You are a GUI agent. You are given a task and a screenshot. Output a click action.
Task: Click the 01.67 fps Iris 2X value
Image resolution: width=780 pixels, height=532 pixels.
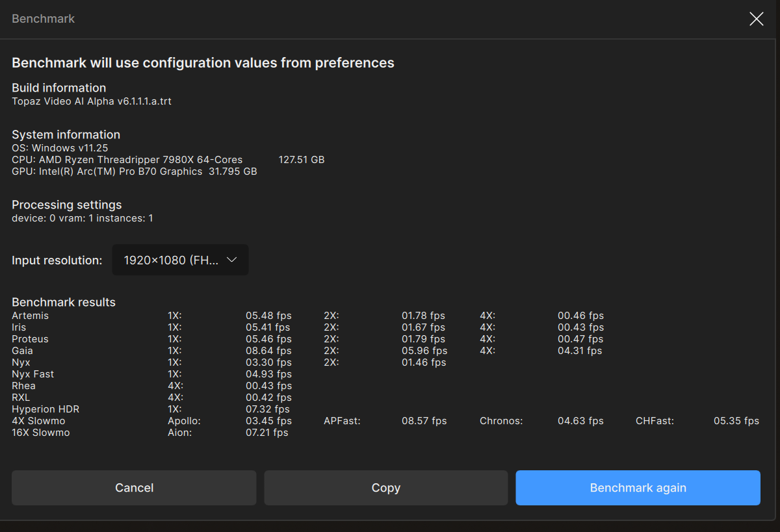pos(424,327)
